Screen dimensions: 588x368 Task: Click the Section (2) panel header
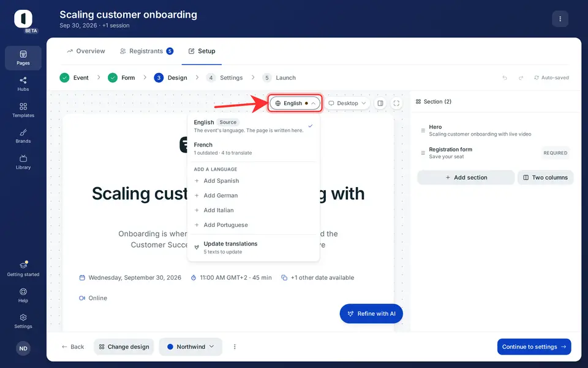pyautogui.click(x=434, y=102)
